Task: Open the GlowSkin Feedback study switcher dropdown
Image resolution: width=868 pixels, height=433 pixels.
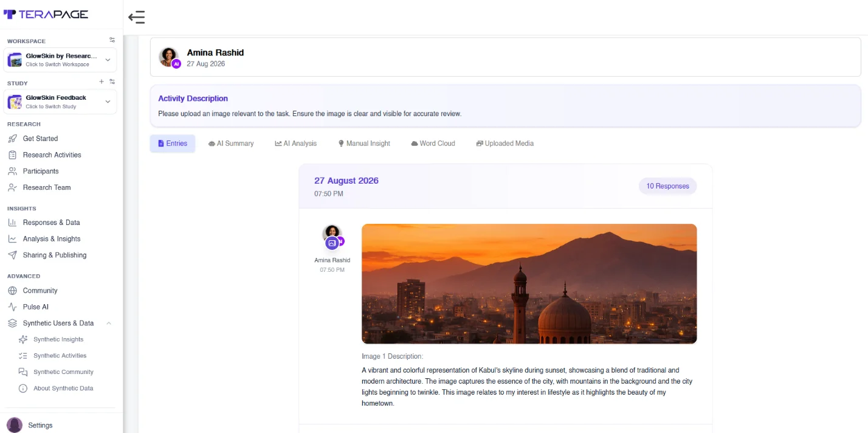Action: (x=60, y=102)
